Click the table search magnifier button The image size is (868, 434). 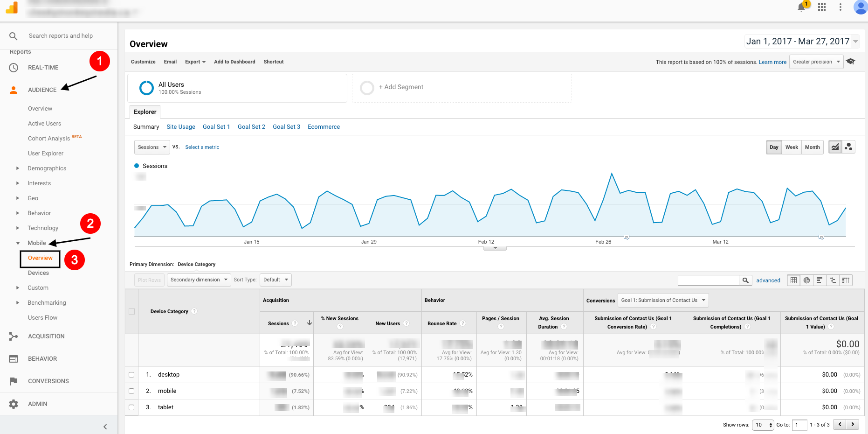(x=745, y=280)
